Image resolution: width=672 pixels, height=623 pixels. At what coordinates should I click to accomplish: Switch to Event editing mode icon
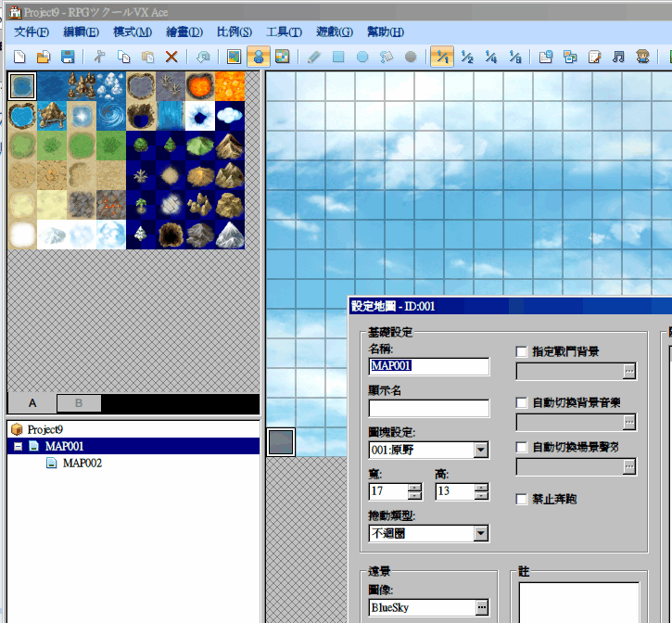[x=259, y=57]
